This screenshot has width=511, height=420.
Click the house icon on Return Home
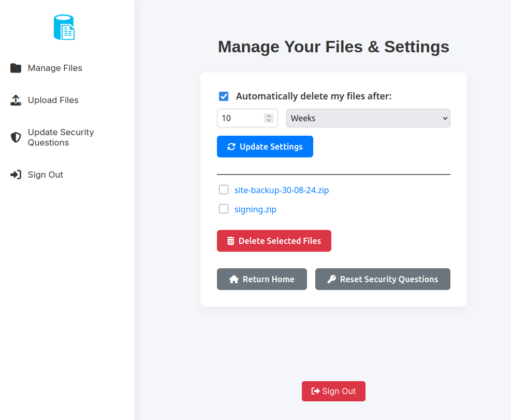tap(233, 279)
